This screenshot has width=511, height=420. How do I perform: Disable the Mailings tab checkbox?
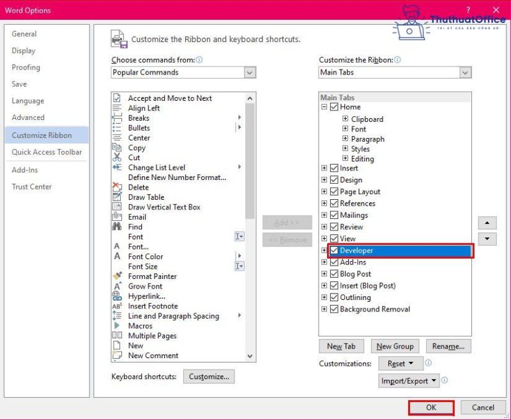click(334, 215)
